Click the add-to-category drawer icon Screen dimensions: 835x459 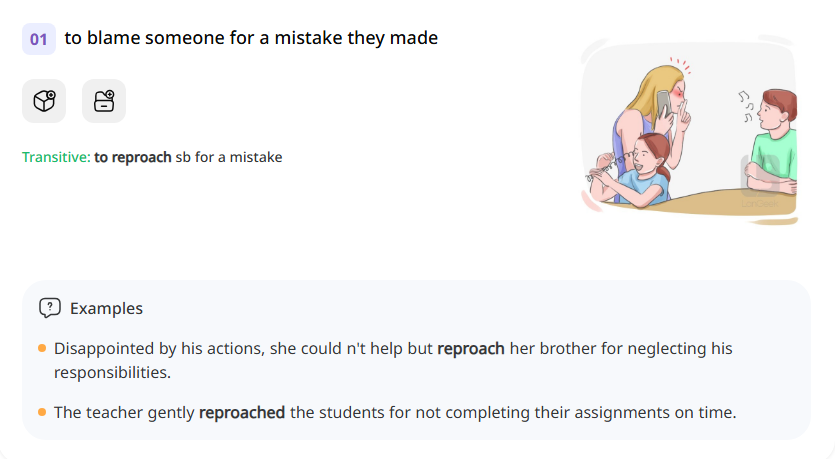pos(104,101)
